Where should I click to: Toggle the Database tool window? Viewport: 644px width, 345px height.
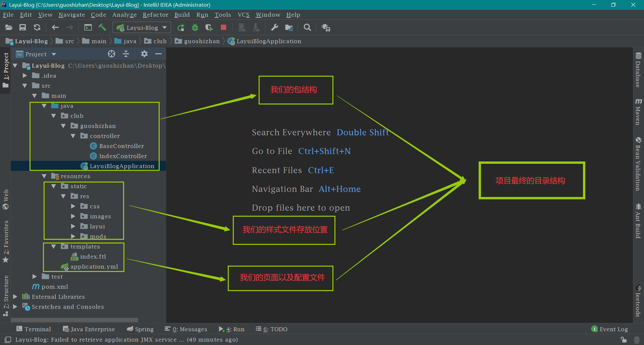[638, 70]
